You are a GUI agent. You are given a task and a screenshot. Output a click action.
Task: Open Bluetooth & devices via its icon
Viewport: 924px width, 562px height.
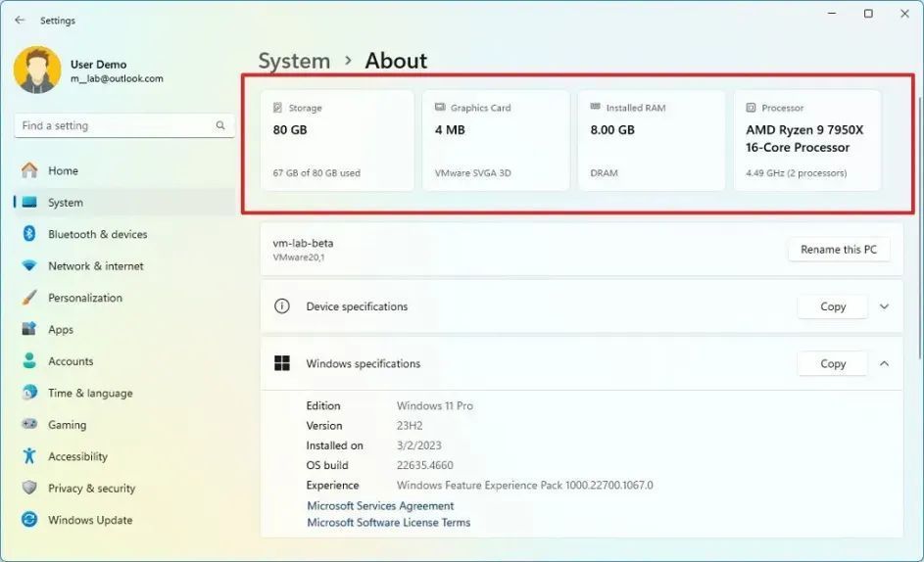[x=28, y=234]
